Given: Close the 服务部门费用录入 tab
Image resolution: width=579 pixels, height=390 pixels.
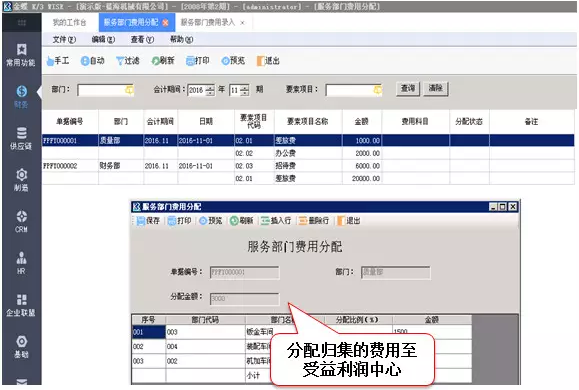Looking at the screenshot, I should click(242, 23).
